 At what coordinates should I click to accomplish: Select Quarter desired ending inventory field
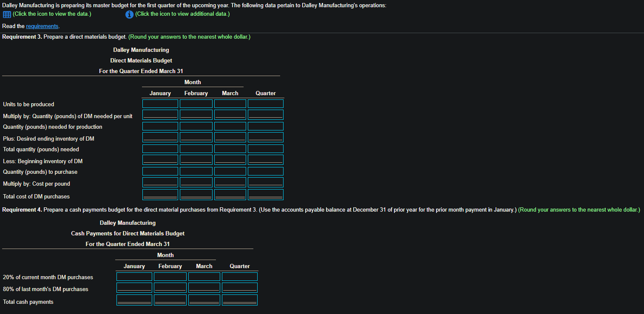point(266,137)
